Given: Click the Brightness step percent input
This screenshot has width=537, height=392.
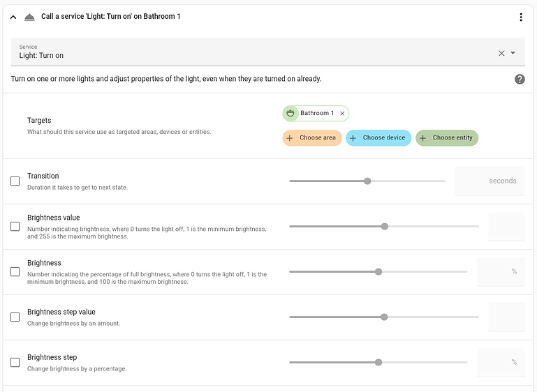Looking at the screenshot, I should click(500, 363).
